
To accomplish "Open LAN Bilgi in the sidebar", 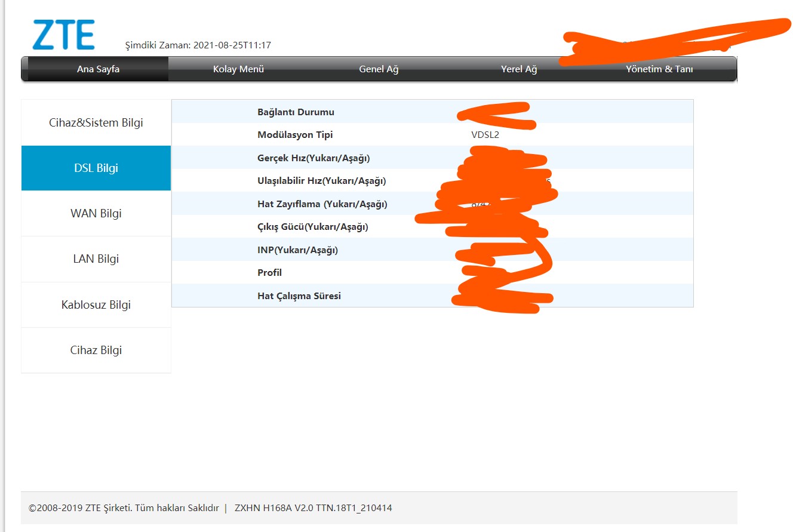I will click(x=96, y=259).
